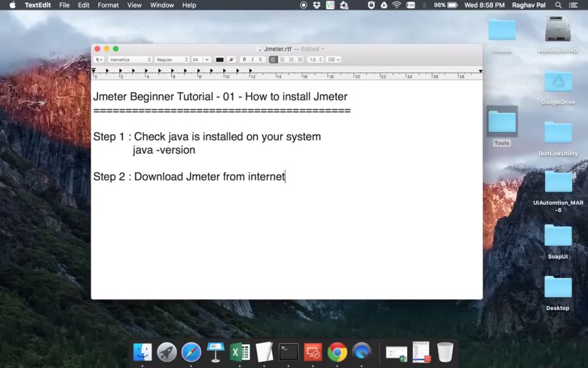The height and width of the screenshot is (368, 588).
Task: Place cursor in 'java -version' line
Action: coord(164,150)
